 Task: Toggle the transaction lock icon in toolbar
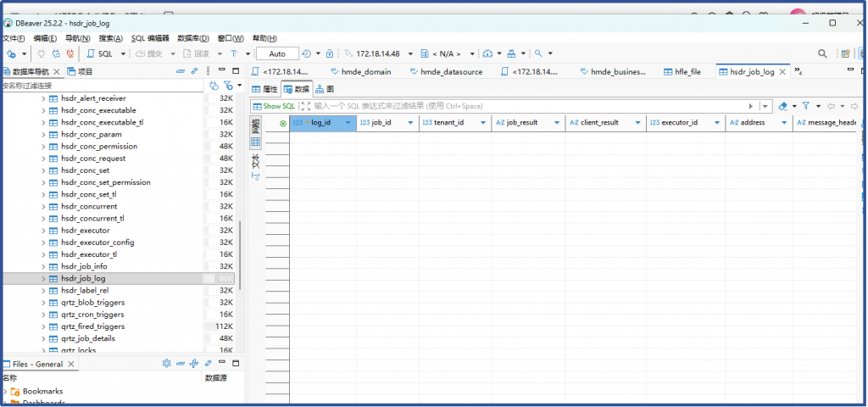330,53
